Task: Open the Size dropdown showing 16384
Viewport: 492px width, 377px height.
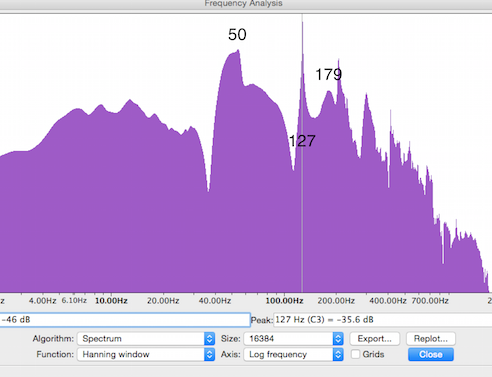Action: [293, 339]
